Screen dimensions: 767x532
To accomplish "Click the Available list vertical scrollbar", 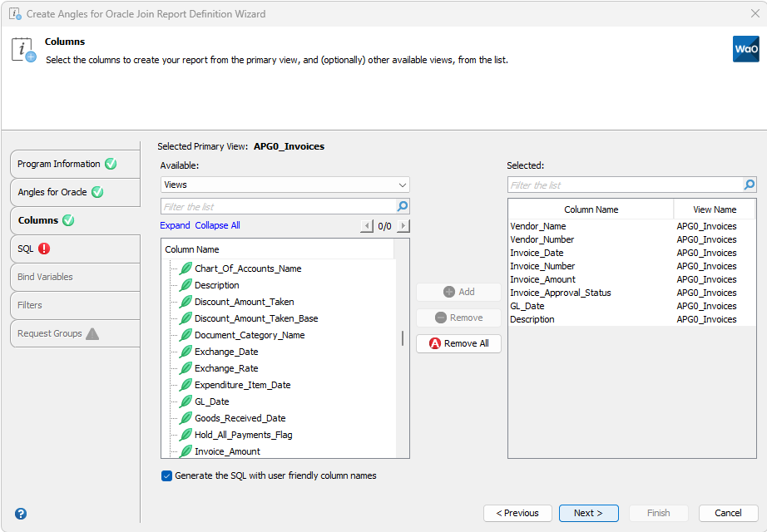I will click(403, 338).
